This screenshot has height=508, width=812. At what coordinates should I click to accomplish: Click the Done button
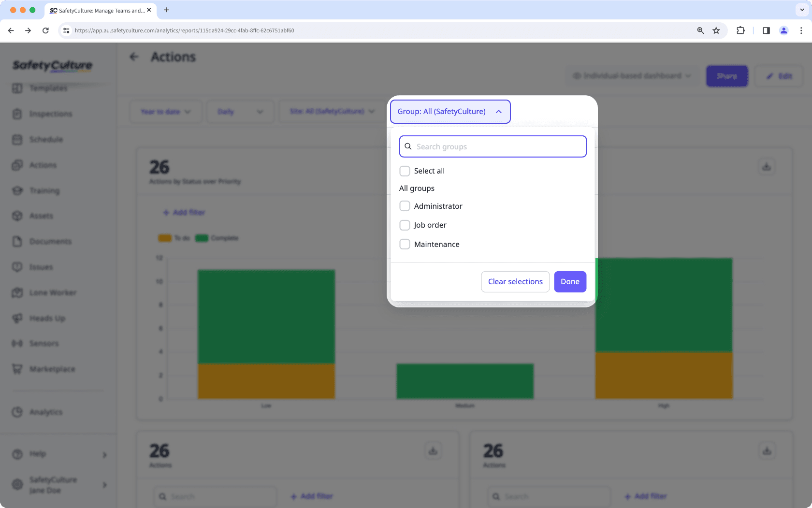coord(570,281)
